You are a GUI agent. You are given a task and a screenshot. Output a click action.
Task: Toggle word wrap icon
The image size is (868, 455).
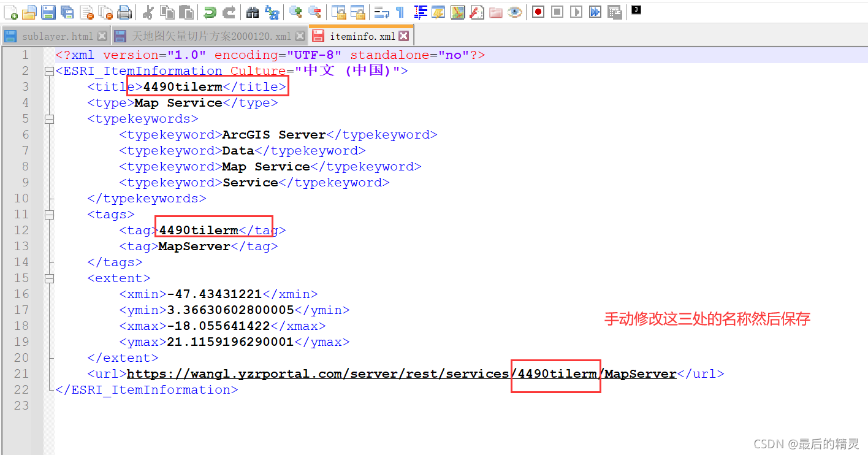click(381, 12)
